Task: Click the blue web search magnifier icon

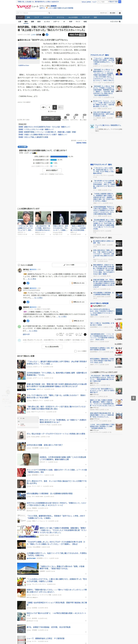Action: [x=120, y=2]
